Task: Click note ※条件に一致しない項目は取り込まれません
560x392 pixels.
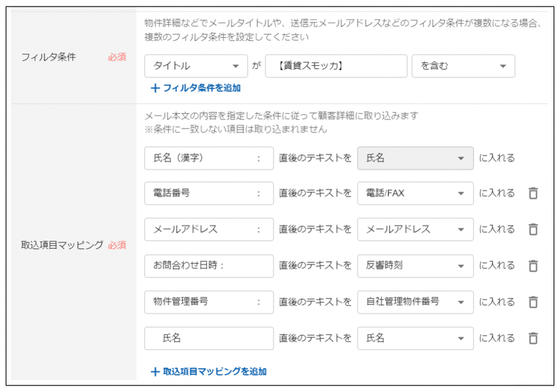Action: pos(236,129)
